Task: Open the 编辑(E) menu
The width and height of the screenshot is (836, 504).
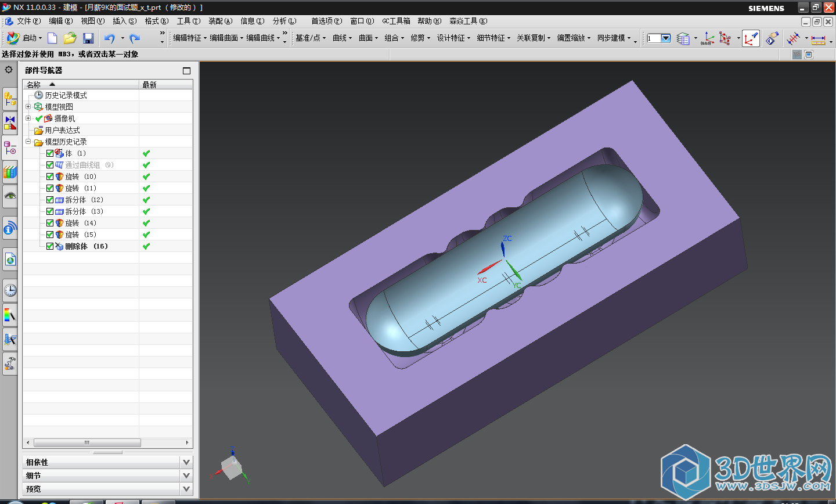Action: coord(61,21)
